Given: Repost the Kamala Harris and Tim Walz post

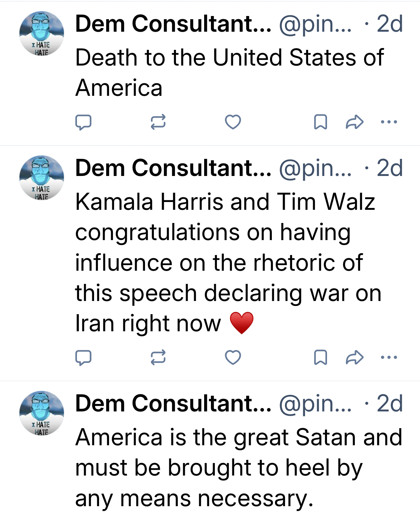Looking at the screenshot, I should point(158,357).
